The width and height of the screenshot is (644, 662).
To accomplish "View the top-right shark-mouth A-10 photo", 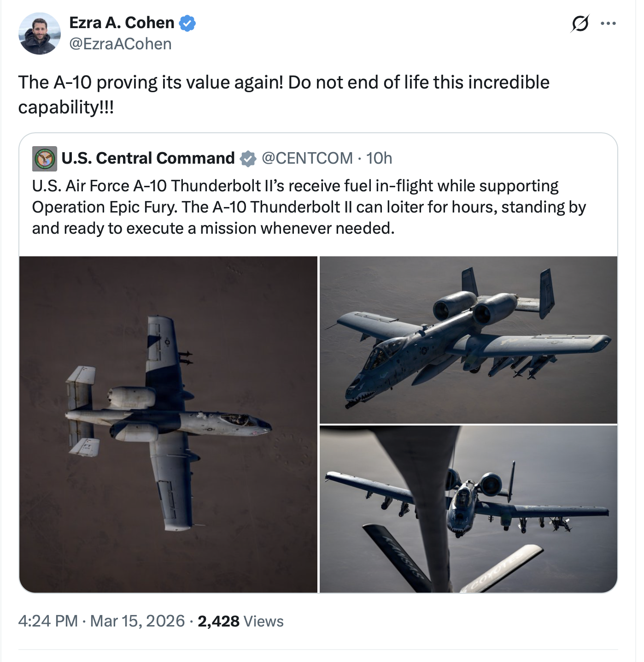I will point(468,340).
